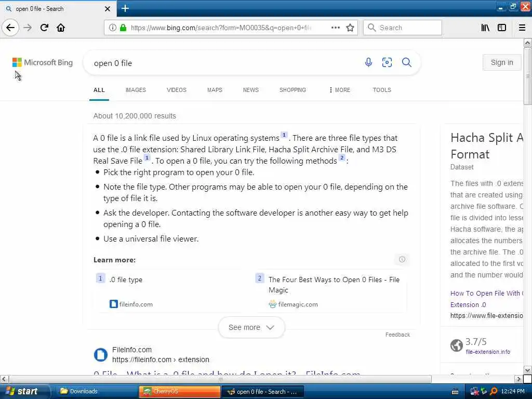The image size is (532, 399).
Task: Switch to CherryOS taskbar window
Action: tap(179, 391)
